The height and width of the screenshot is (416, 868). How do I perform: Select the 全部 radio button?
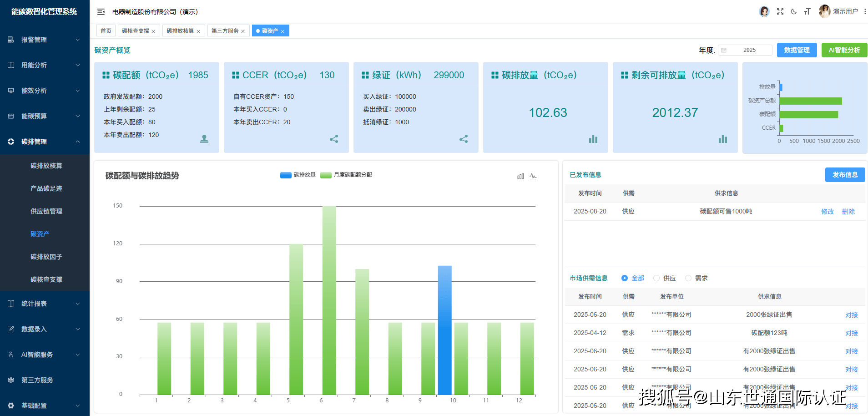pos(625,278)
